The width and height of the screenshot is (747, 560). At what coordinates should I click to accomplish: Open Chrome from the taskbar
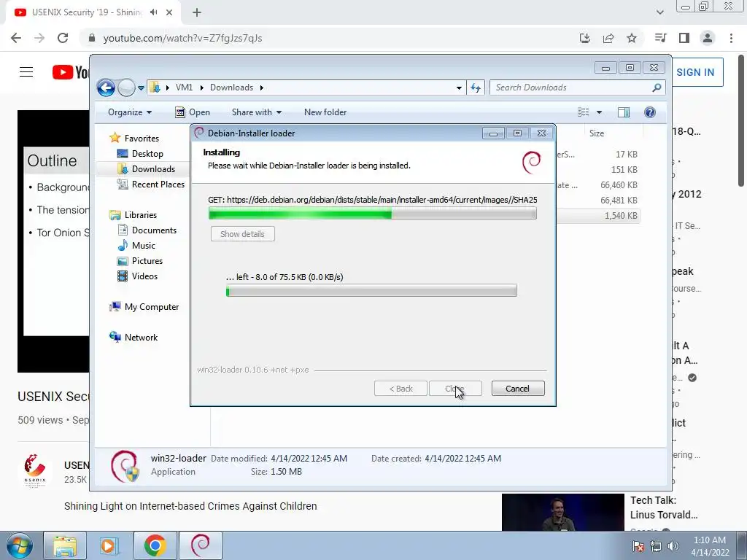(155, 545)
